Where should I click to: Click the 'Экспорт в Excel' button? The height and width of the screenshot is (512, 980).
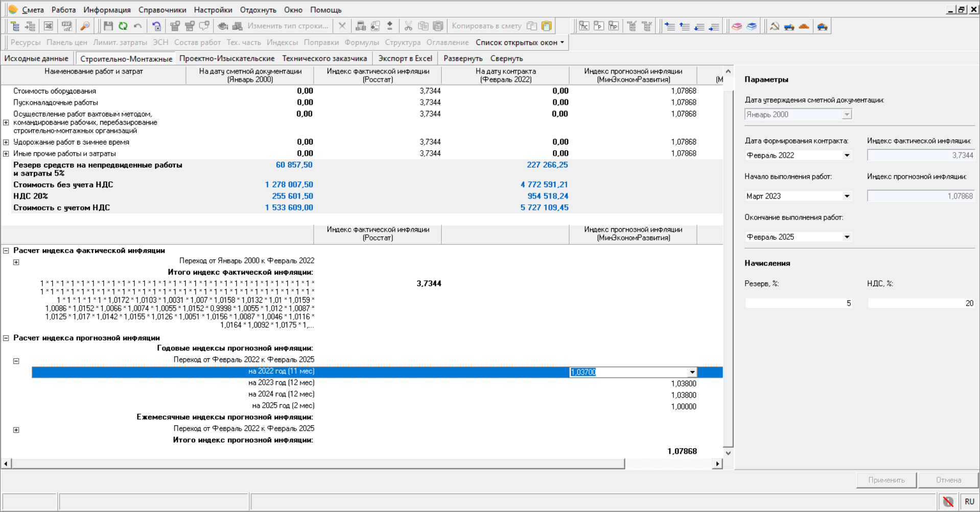point(405,59)
